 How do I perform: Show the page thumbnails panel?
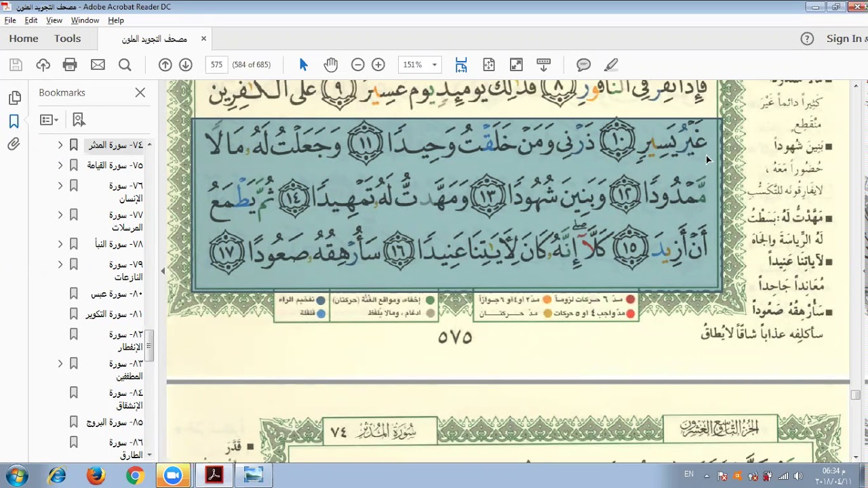[x=14, y=98]
